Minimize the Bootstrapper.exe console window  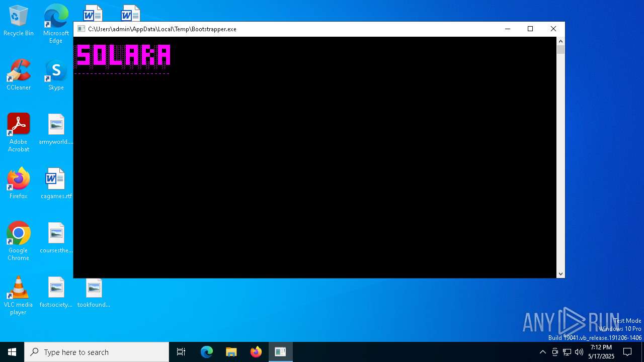[x=507, y=29]
